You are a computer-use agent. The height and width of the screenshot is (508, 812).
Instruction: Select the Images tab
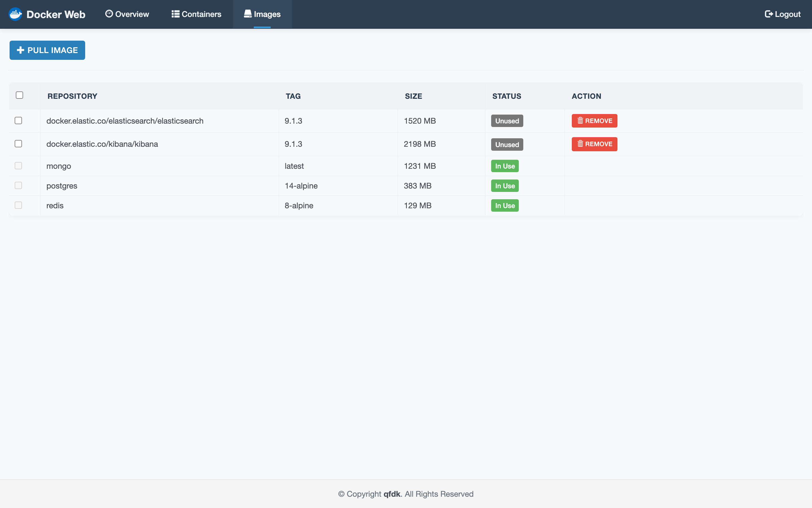262,14
